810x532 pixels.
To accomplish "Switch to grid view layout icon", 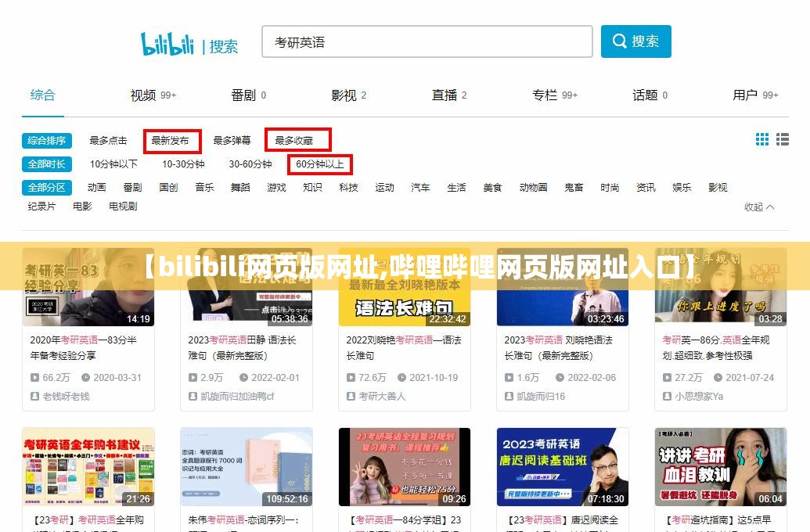I will coord(762,139).
